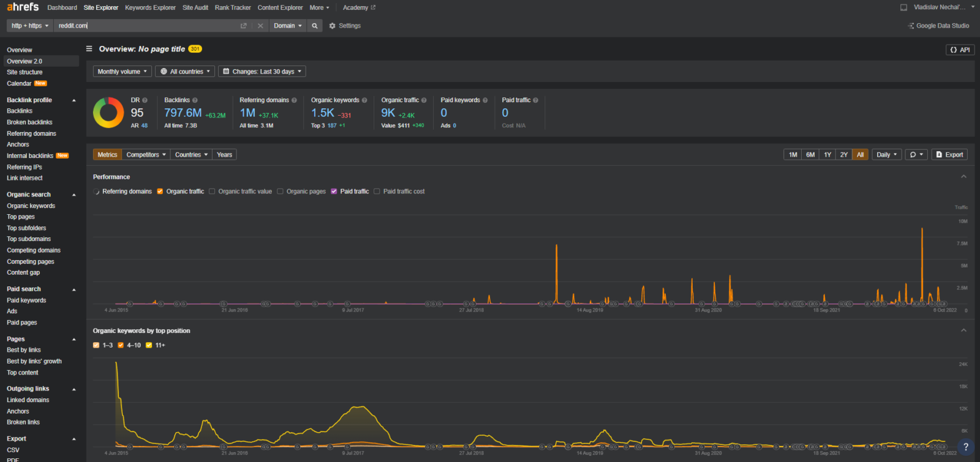Viewport: 980px width, 462px height.
Task: Collapse the Performance chart section
Action: 963,177
